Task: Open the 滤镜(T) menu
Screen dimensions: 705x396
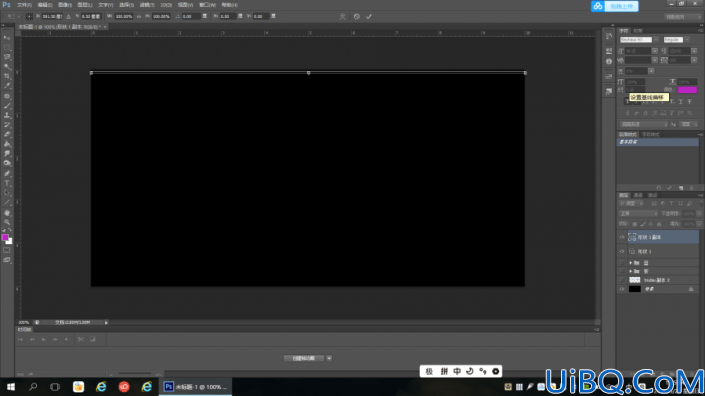Action: pos(147,5)
